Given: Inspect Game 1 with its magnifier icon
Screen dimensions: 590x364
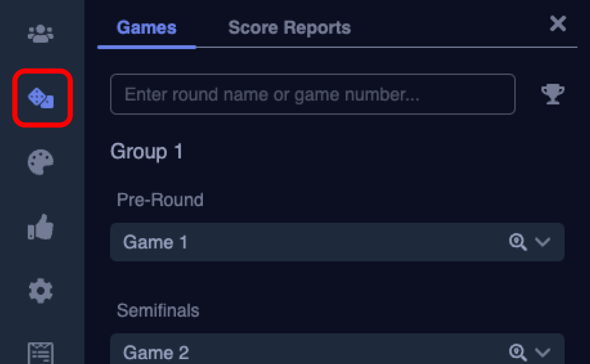Looking at the screenshot, I should pyautogui.click(x=517, y=242).
